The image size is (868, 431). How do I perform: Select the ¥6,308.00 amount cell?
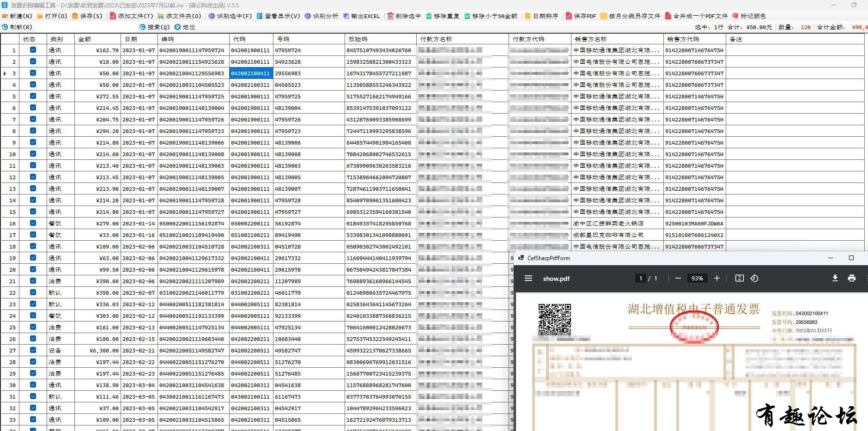point(97,351)
